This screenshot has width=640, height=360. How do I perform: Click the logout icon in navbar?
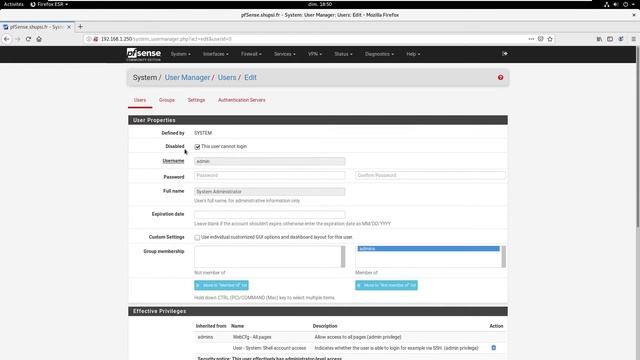tap(505, 53)
